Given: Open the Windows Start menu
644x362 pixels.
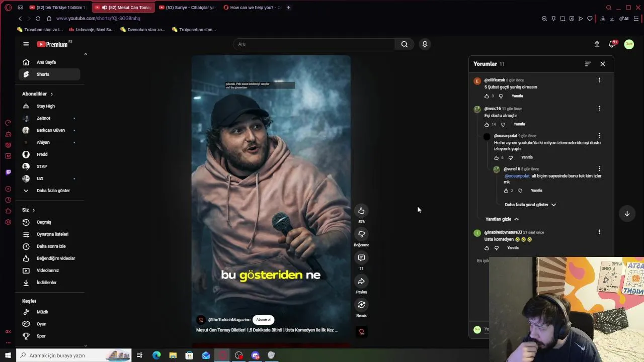Looking at the screenshot, I should point(8,355).
